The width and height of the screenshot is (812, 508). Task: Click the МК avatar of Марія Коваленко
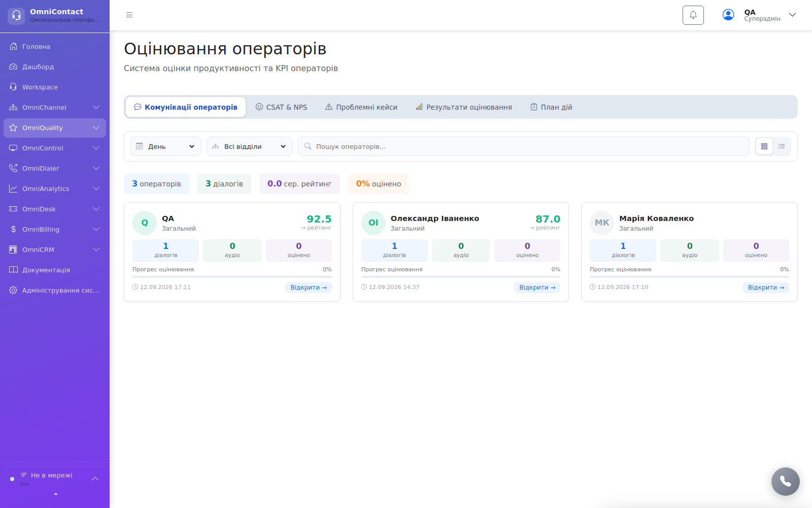(x=602, y=223)
